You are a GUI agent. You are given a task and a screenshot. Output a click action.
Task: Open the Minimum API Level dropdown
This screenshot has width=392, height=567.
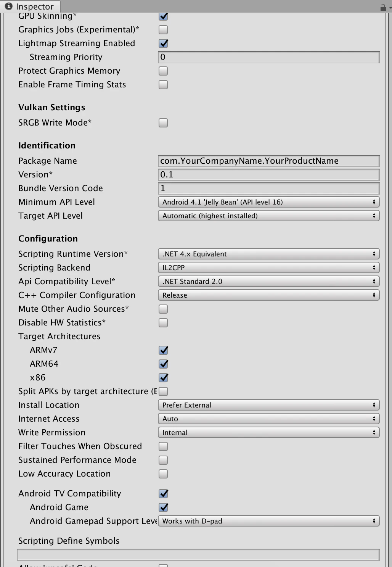[x=268, y=202]
